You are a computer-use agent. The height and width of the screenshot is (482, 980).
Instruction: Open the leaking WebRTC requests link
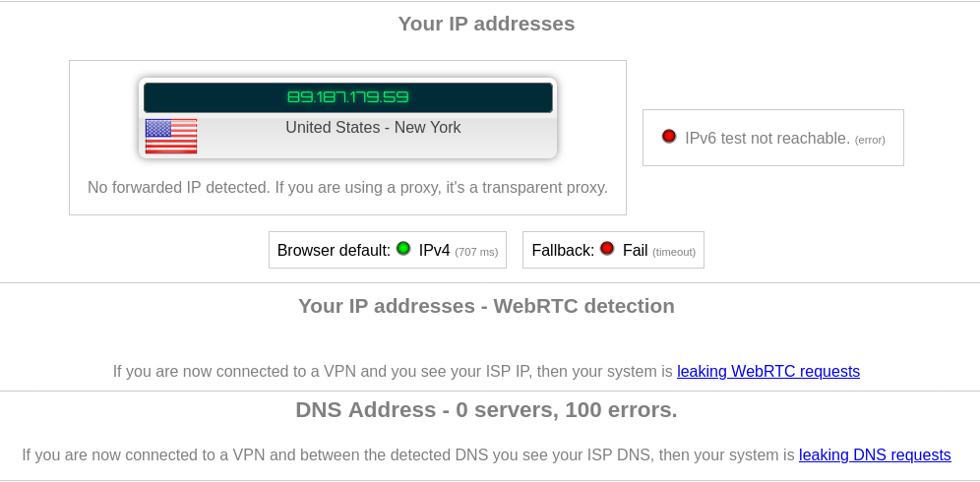(767, 372)
